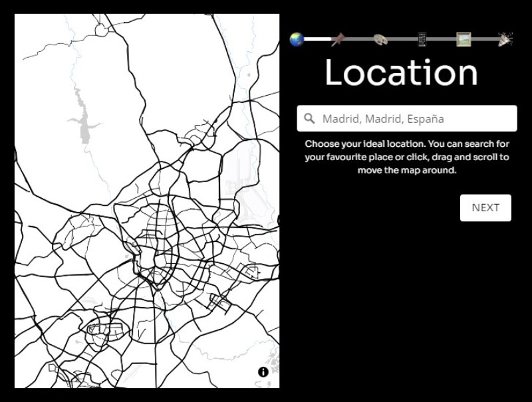Click the white completed progress bar segment
532x402 pixels.
[x=318, y=39]
